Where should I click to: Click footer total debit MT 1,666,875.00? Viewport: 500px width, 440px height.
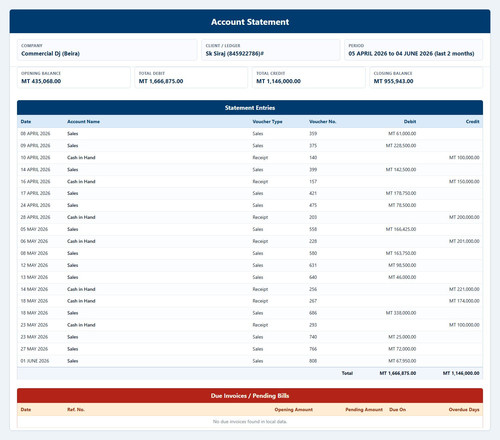coord(398,373)
